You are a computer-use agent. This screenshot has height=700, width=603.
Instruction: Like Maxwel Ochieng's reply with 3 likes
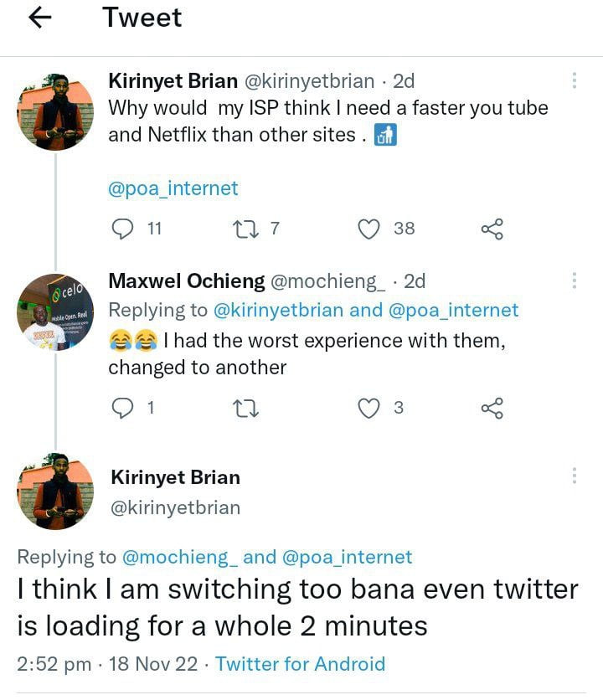369,408
